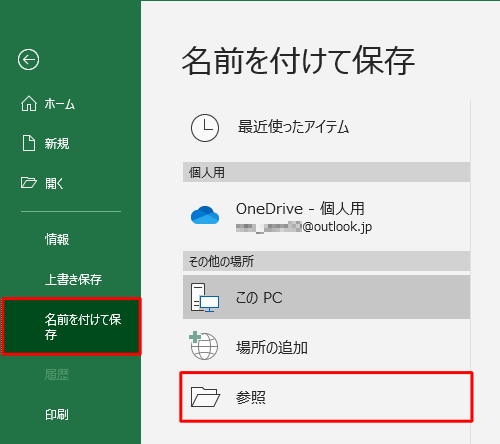Click the clock icon for recent items
Image resolution: width=500 pixels, height=444 pixels.
pos(205,128)
